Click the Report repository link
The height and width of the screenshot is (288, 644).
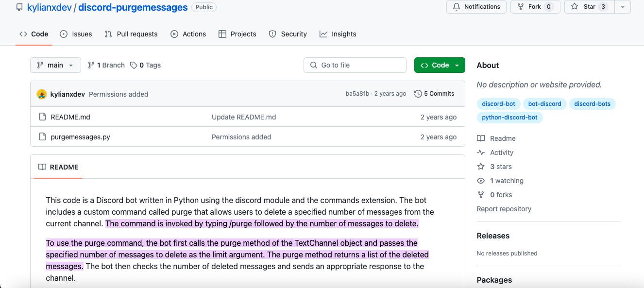(504, 209)
